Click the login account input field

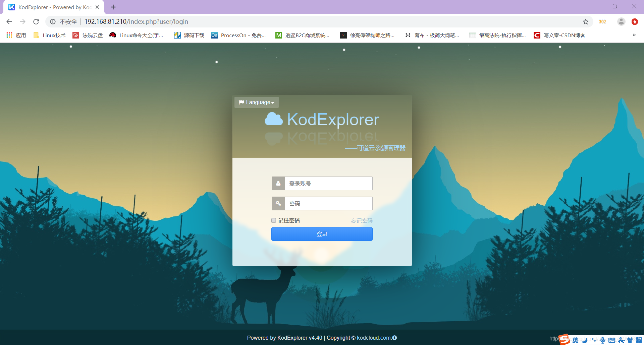[x=328, y=184]
